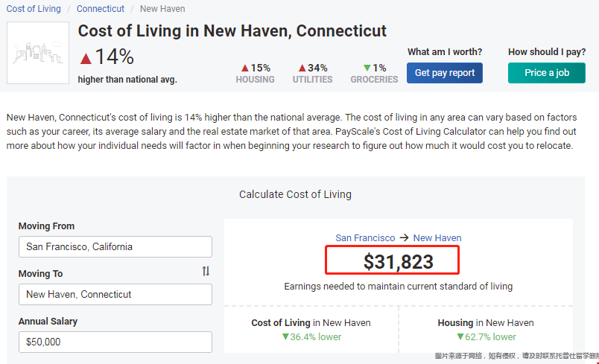Click the arrow between San Francisco and New Haven
The image size is (599, 364).
404,237
